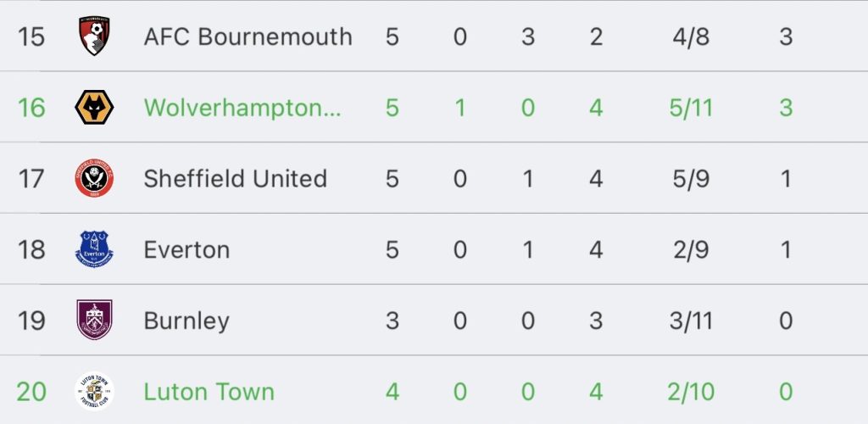Click the Burnley club badge
868x424 pixels.
coord(94,321)
